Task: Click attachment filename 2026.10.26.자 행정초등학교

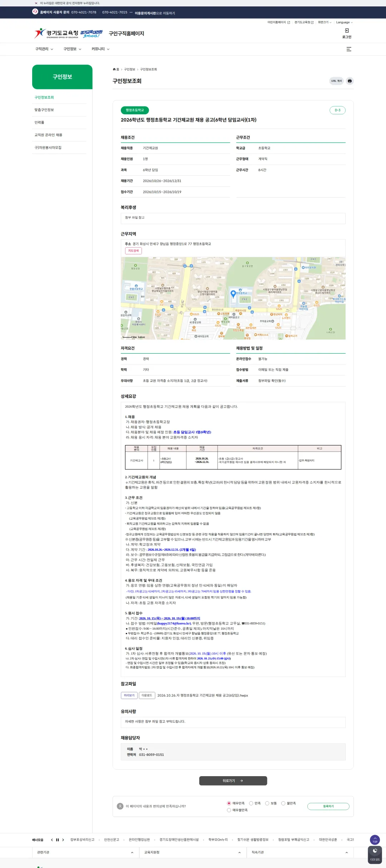Action: 203,695
